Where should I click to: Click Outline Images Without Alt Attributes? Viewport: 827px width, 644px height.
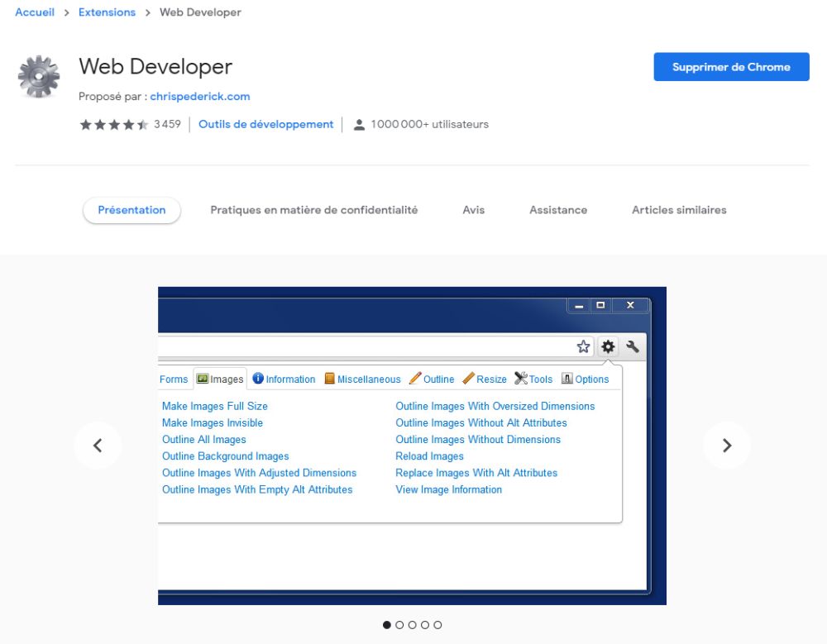click(x=481, y=423)
